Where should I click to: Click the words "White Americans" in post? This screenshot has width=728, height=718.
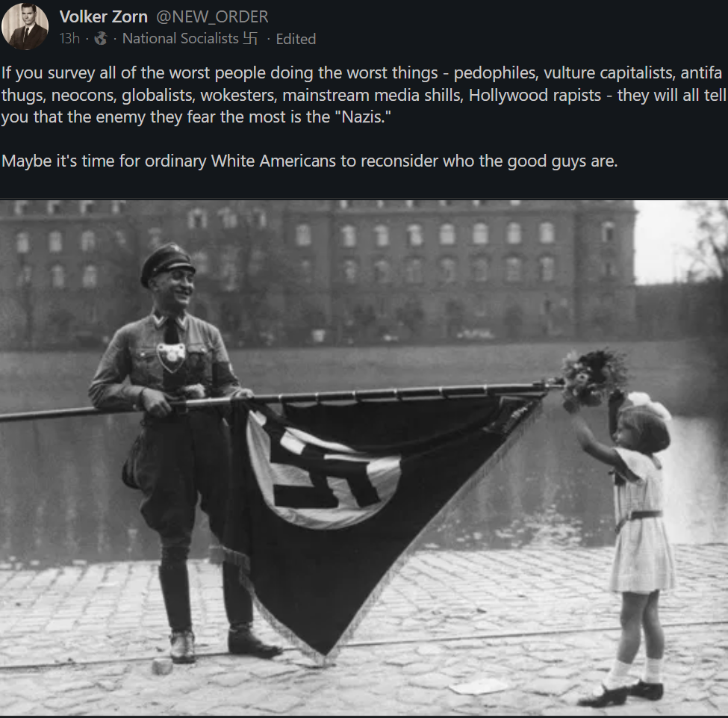pos(273,161)
